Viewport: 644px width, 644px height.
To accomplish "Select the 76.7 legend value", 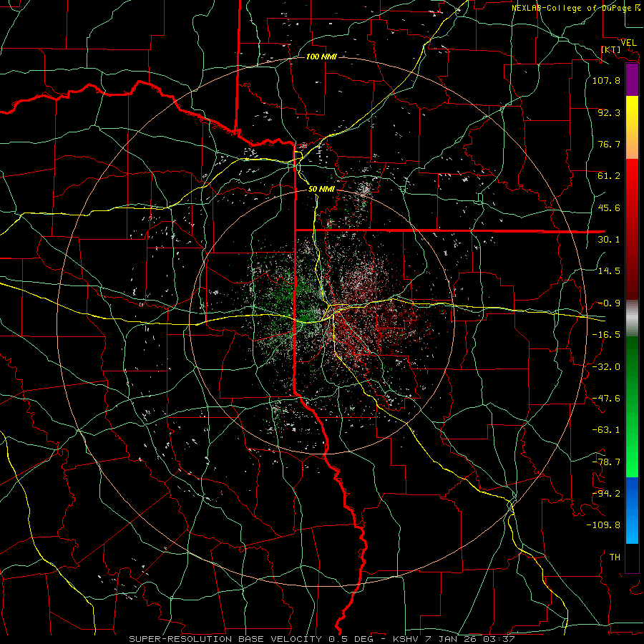I will 609,144.
